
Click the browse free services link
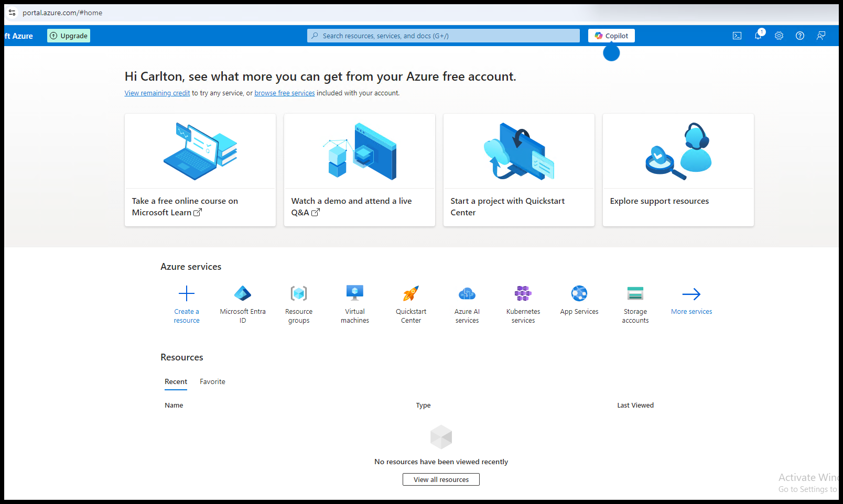285,93
